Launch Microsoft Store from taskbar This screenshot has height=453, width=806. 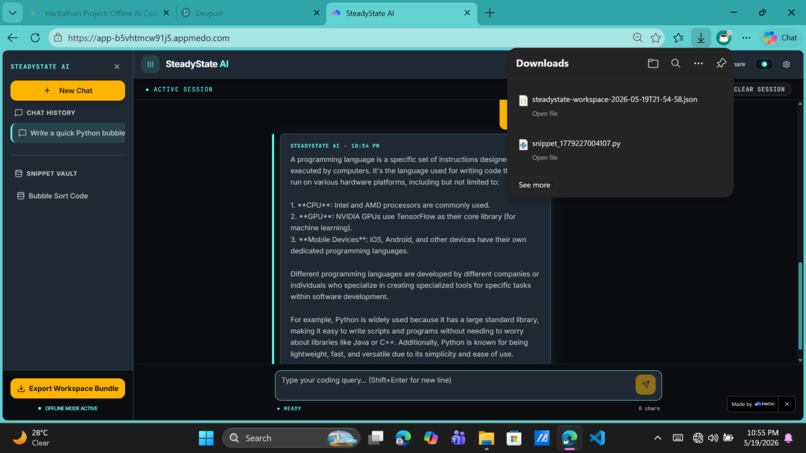514,438
